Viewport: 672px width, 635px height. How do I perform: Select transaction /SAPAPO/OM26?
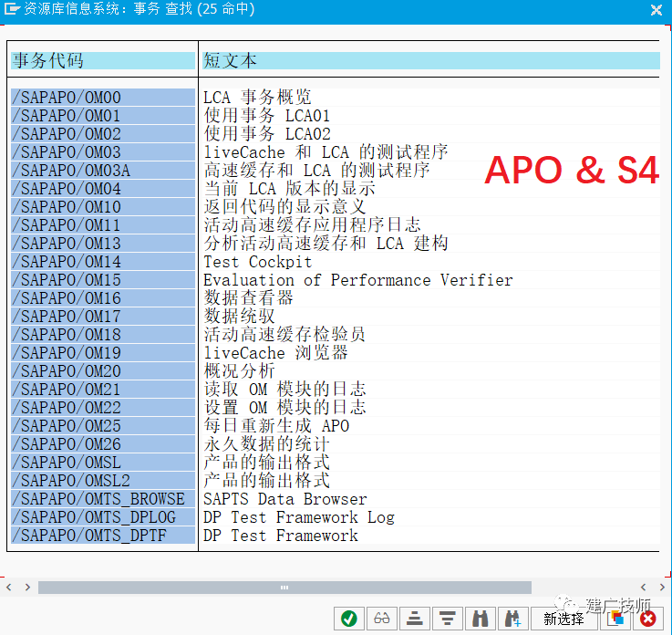click(x=103, y=444)
